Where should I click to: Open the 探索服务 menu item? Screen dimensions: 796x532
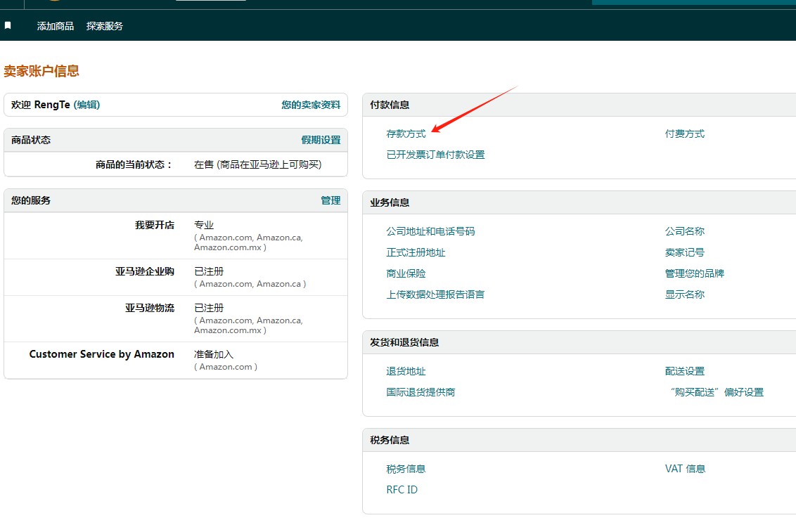coord(105,26)
